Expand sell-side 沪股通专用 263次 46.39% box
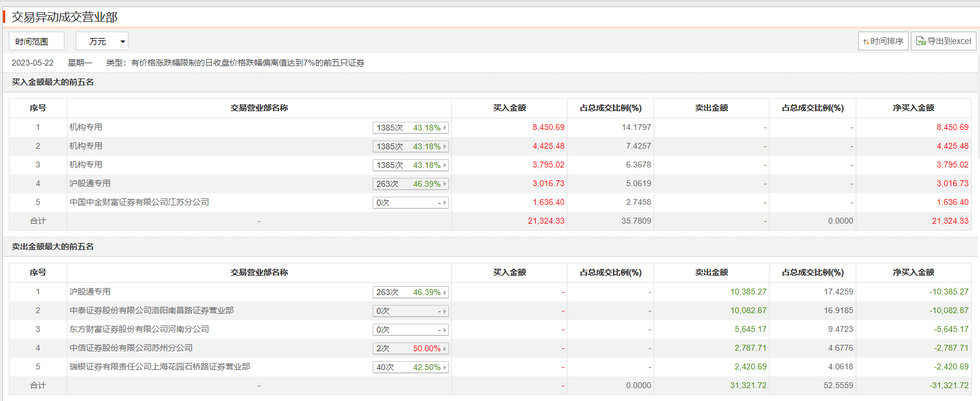The height and width of the screenshot is (401, 980). coord(410,292)
